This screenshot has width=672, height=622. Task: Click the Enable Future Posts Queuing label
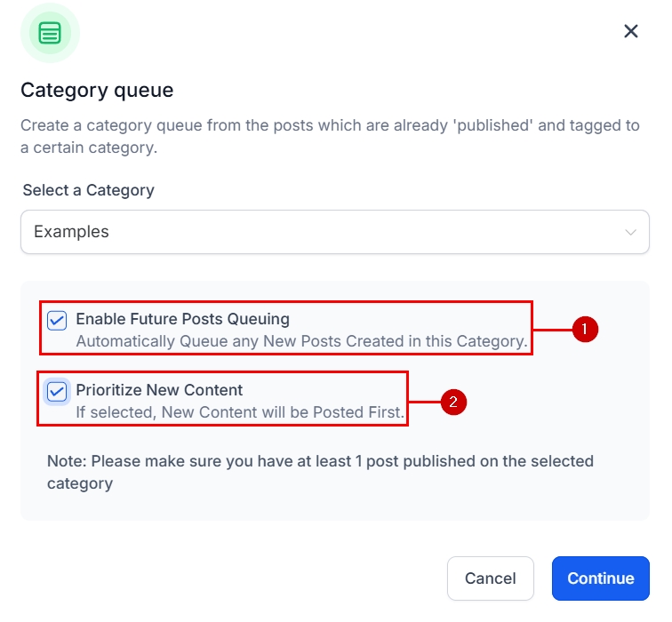click(182, 319)
